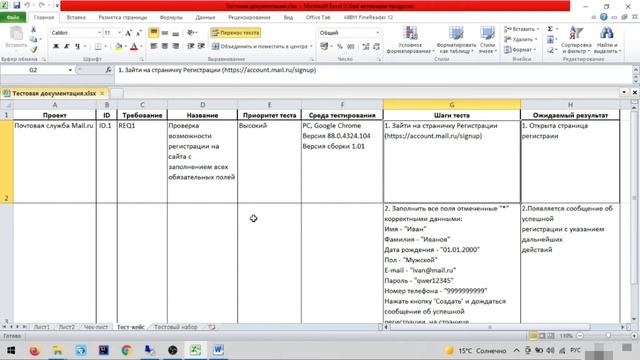Image resolution: width=640 pixels, height=360 pixels.
Task: Click the insert function fx icon
Action: tap(108, 70)
